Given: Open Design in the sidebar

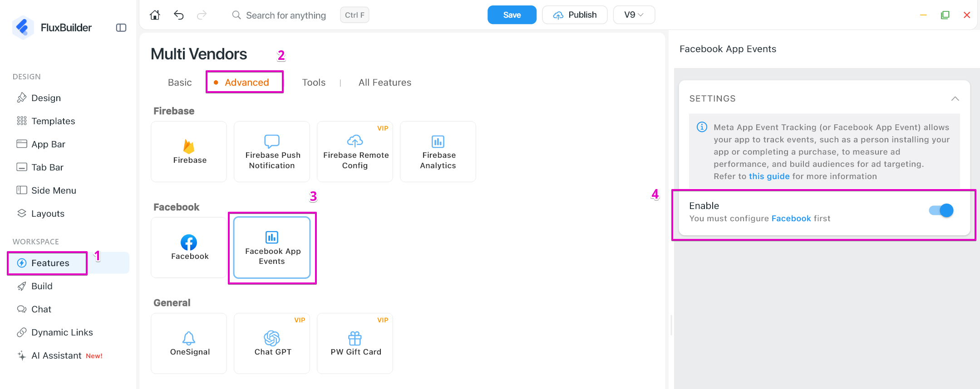Looking at the screenshot, I should (45, 98).
